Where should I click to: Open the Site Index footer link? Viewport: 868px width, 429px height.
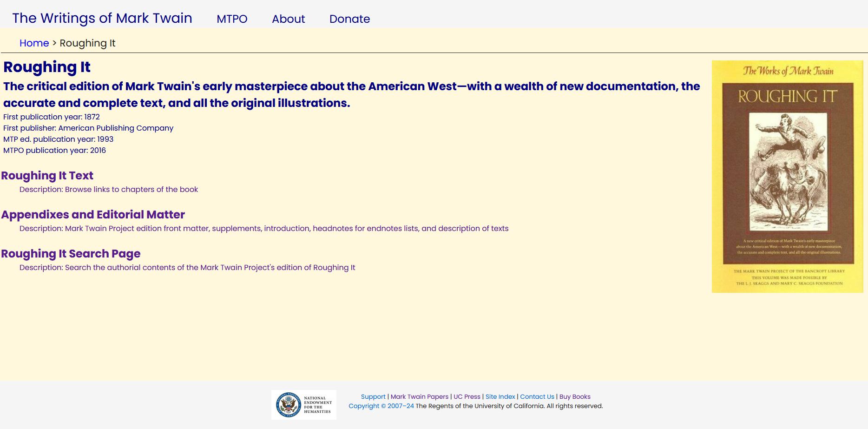click(500, 396)
